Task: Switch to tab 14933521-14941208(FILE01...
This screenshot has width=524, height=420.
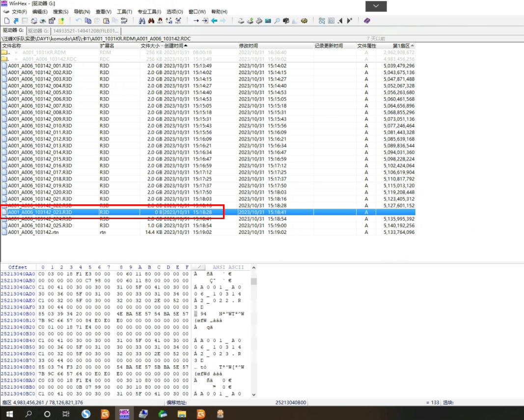Action: pyautogui.click(x=86, y=31)
